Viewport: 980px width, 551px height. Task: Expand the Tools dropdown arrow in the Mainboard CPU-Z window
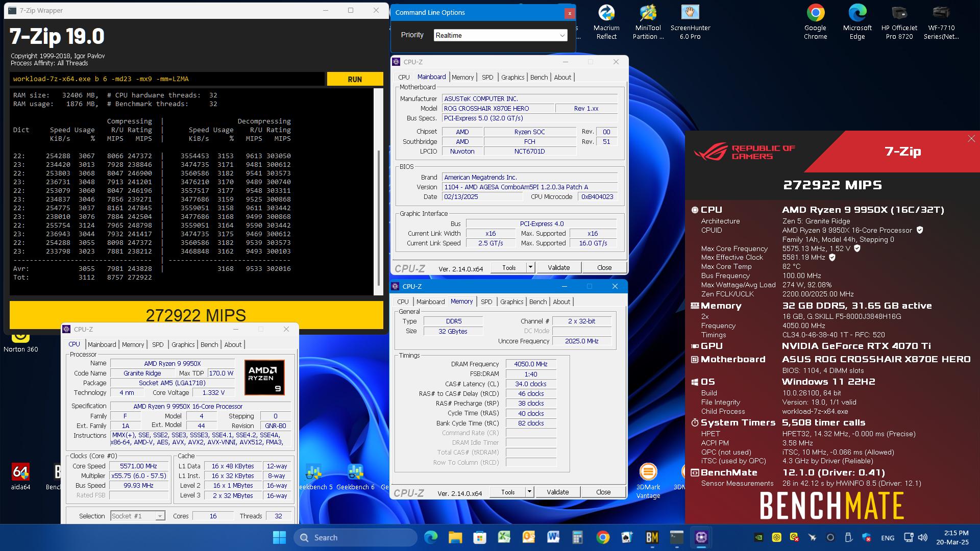pyautogui.click(x=530, y=267)
